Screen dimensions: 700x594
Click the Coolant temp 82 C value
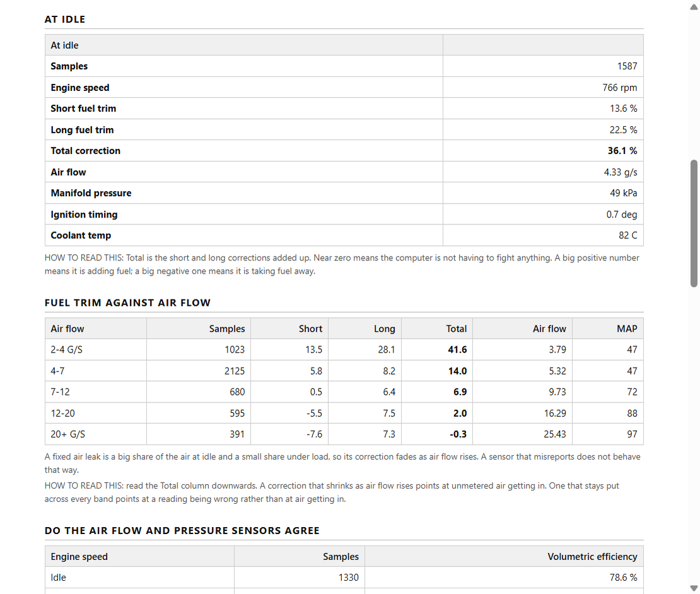(627, 235)
